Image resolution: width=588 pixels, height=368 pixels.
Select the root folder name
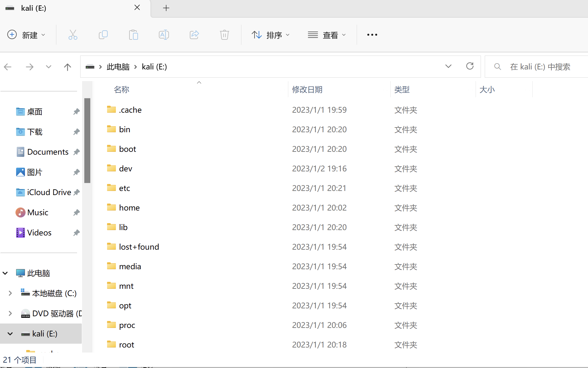[126, 344]
